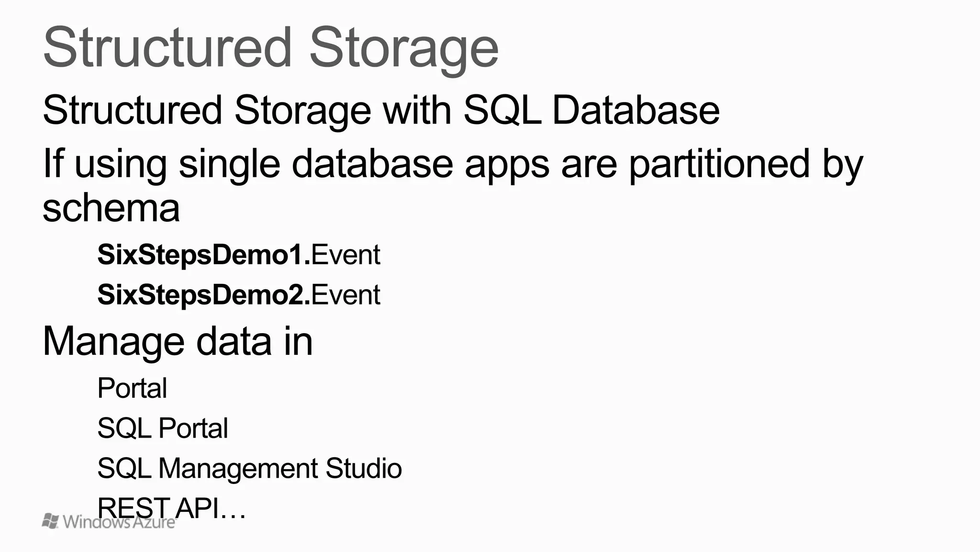980x552 pixels.
Task: Select the standalone Portal list item
Action: 132,388
